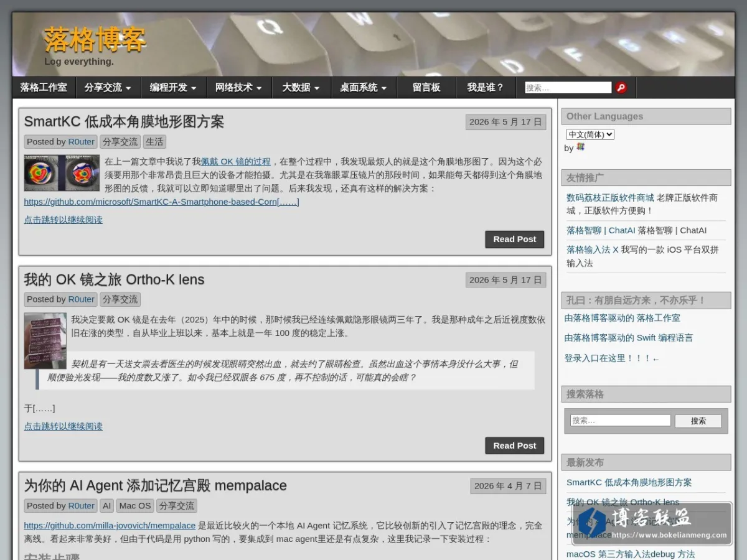
Task: Open the 数码荔枝正版软件商城 sidebar link
Action: tap(610, 197)
